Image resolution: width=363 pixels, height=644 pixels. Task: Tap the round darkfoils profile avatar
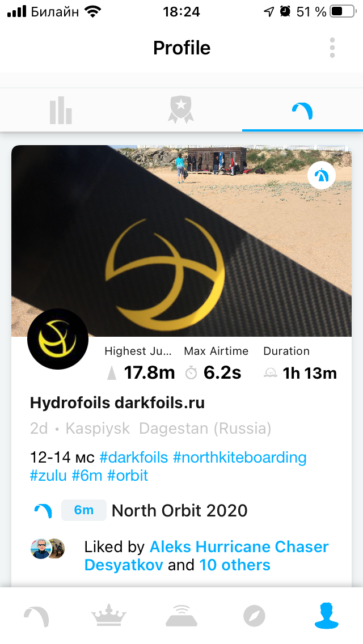(x=57, y=339)
